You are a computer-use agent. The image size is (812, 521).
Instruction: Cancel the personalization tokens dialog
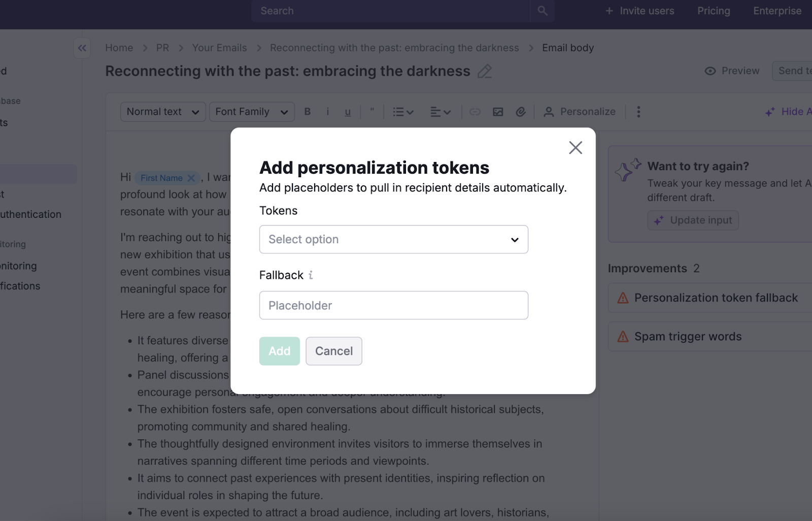tap(333, 351)
